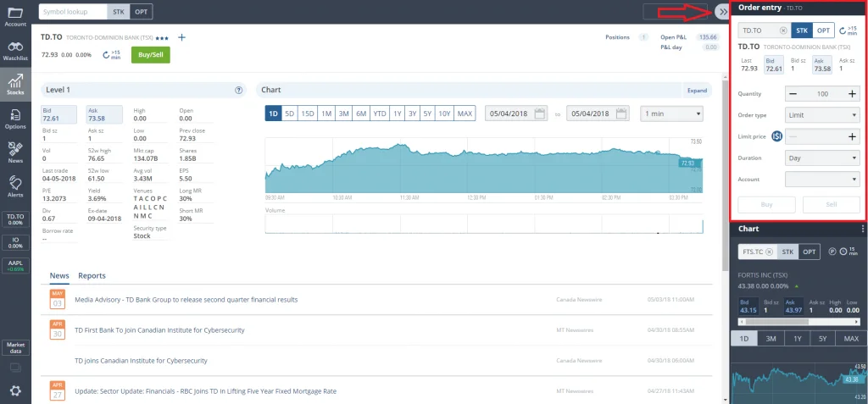Viewport: 868px width, 404px height.
Task: Click the green Buy/Sell button
Action: click(x=150, y=54)
